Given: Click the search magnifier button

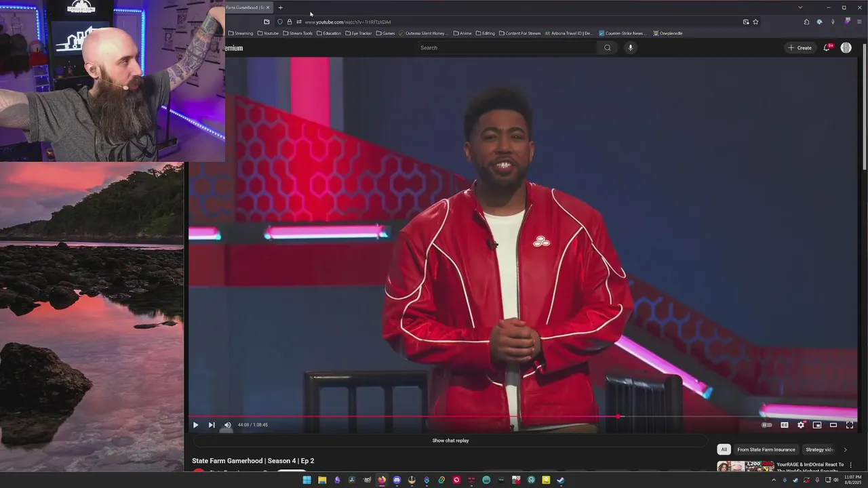Looking at the screenshot, I should [608, 47].
